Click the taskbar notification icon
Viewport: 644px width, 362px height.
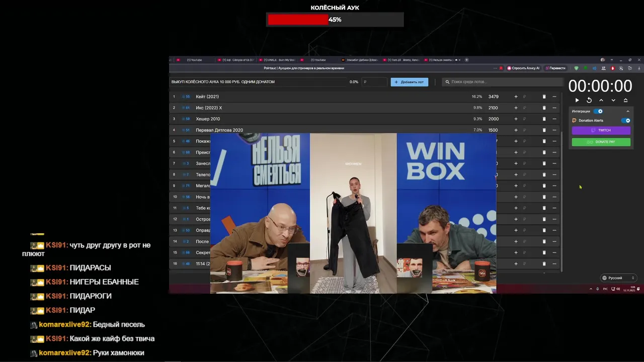pos(638,289)
